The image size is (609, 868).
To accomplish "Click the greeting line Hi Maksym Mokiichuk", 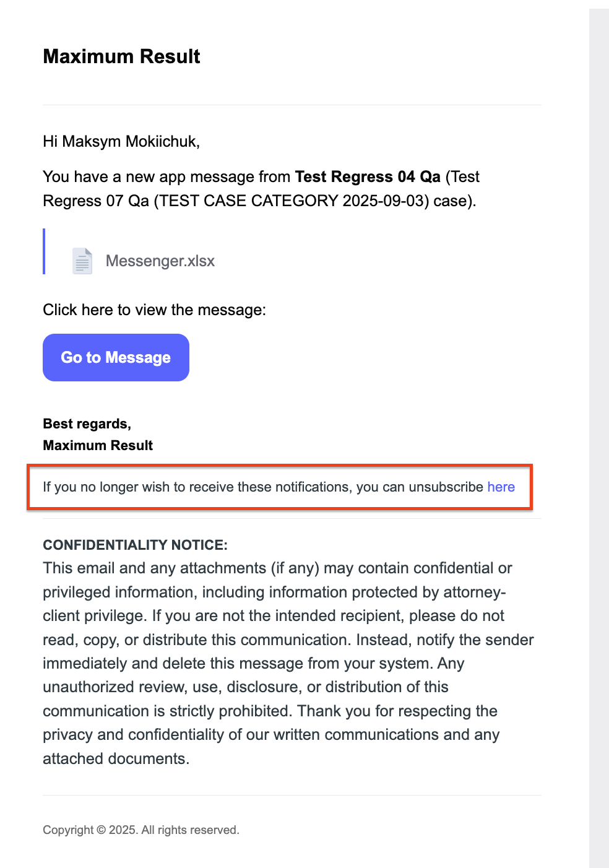I will (121, 141).
